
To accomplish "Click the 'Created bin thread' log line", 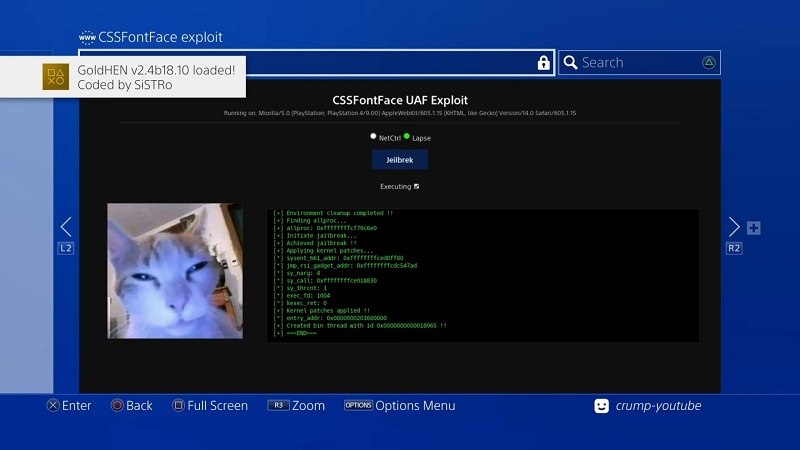I will [x=360, y=326].
